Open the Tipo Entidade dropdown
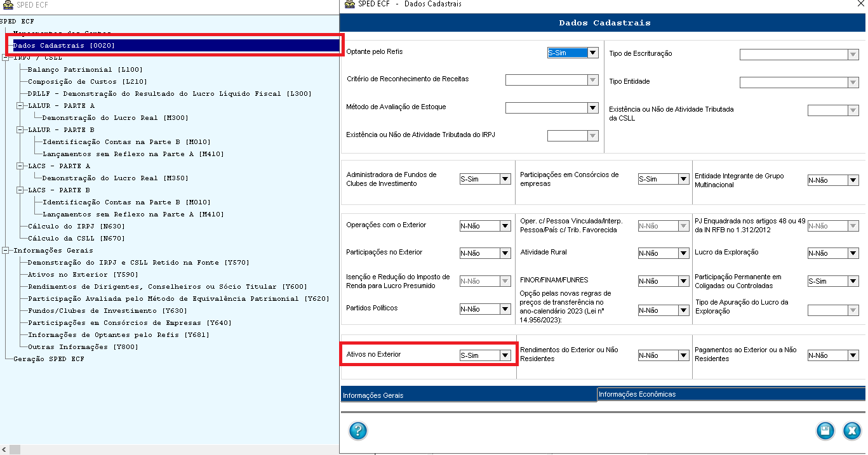The width and height of the screenshot is (868, 455). pyautogui.click(x=853, y=82)
